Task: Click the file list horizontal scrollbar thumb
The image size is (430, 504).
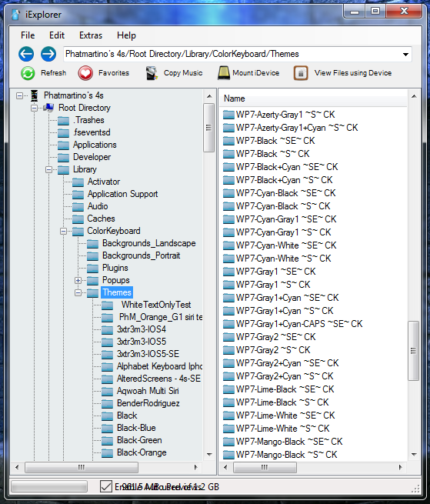Action: [x=265, y=467]
